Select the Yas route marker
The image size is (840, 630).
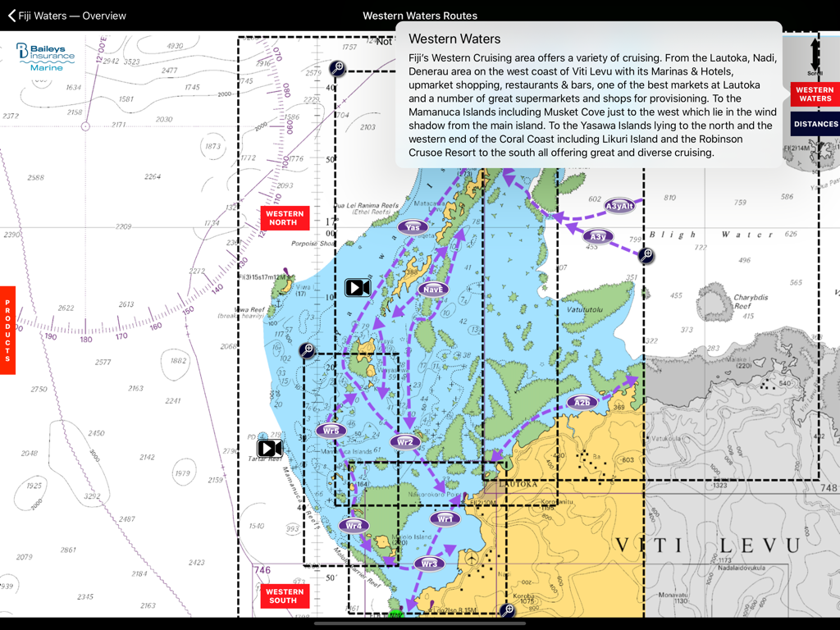pyautogui.click(x=411, y=225)
